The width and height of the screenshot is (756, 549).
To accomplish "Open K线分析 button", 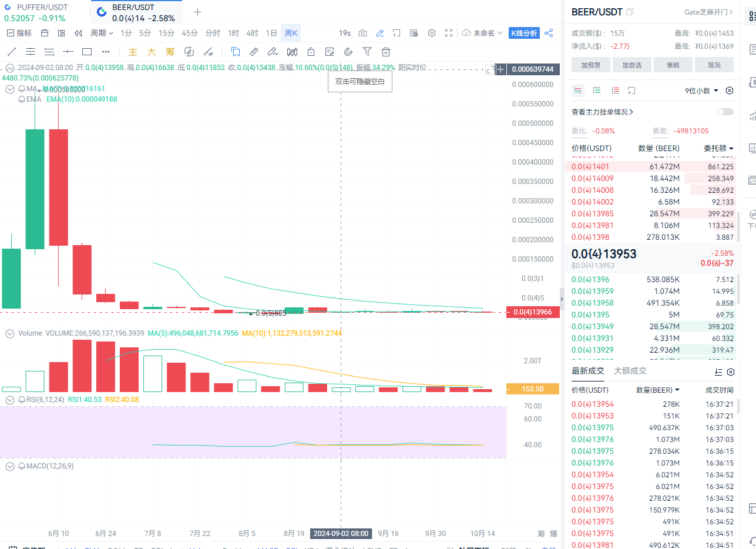I will coord(525,33).
